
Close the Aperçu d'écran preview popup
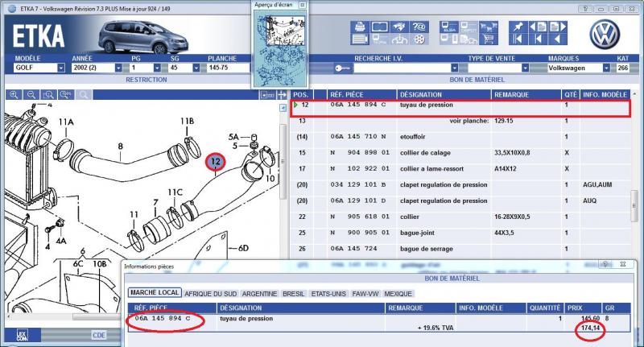(x=303, y=5)
